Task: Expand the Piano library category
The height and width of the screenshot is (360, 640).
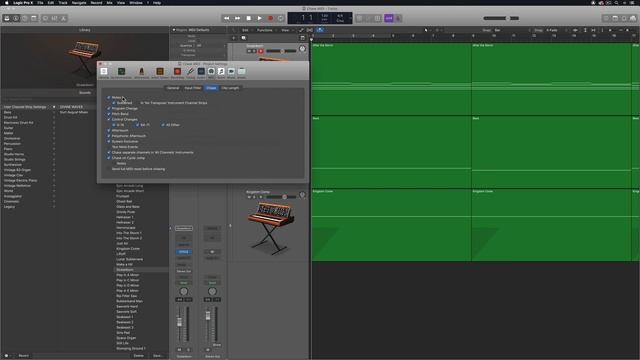Action: point(53,149)
